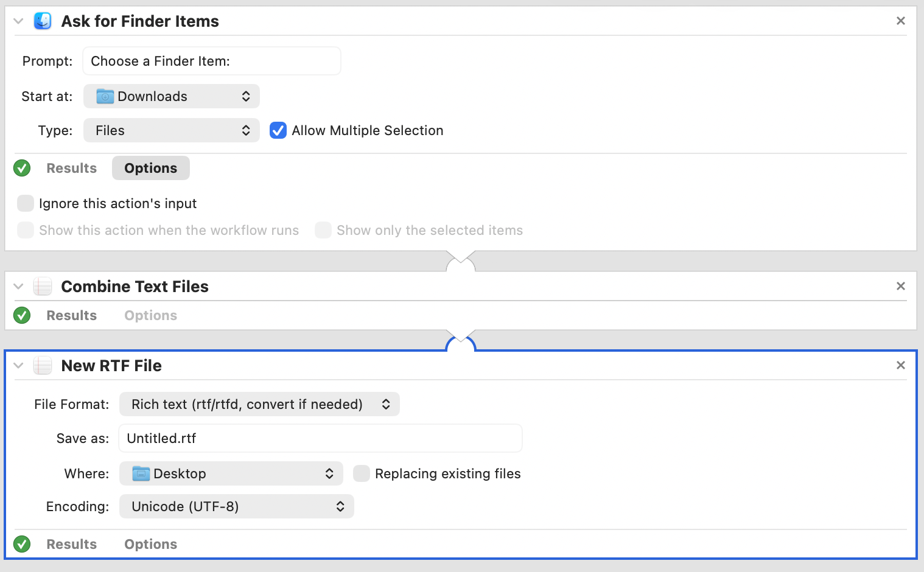Remove the New RTF File action
The height and width of the screenshot is (572, 924).
[x=901, y=365]
